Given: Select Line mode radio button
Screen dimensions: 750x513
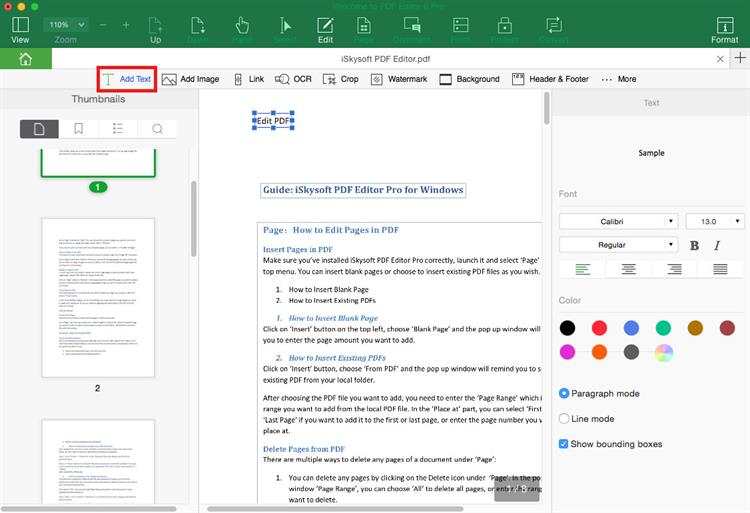Looking at the screenshot, I should pos(564,419).
